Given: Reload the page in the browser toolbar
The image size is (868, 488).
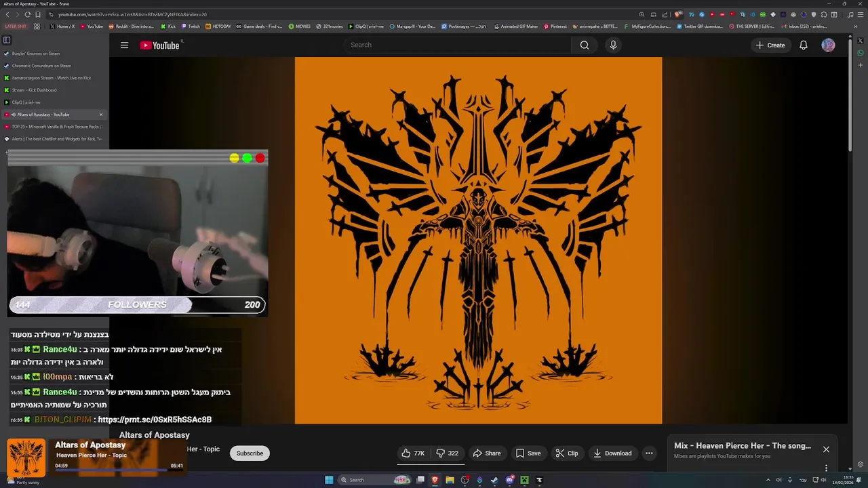Looking at the screenshot, I should pyautogui.click(x=27, y=14).
